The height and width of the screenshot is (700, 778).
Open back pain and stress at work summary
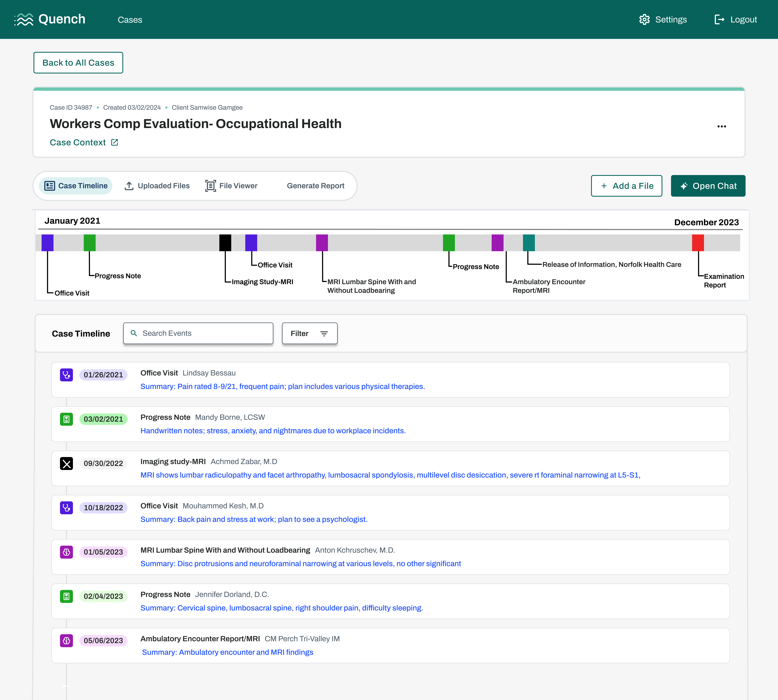point(254,519)
